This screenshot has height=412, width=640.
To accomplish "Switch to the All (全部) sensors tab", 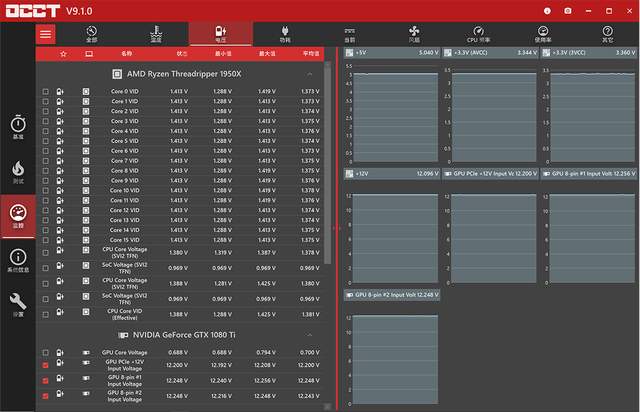I will tap(91, 35).
